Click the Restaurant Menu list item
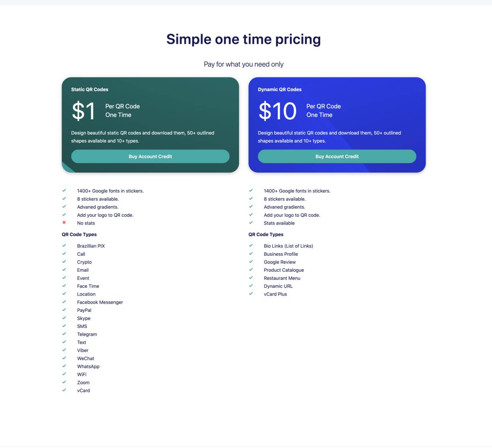Viewport: 492px width, 448px height. (x=282, y=278)
